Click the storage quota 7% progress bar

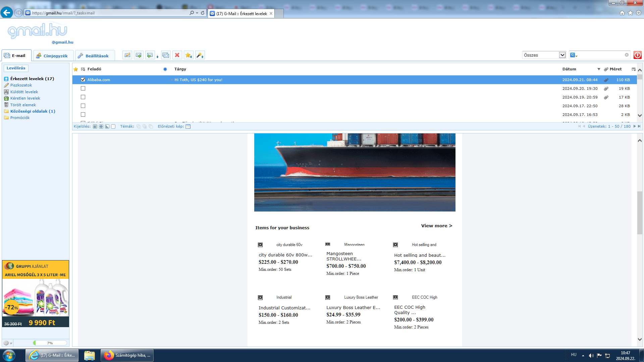[50, 343]
